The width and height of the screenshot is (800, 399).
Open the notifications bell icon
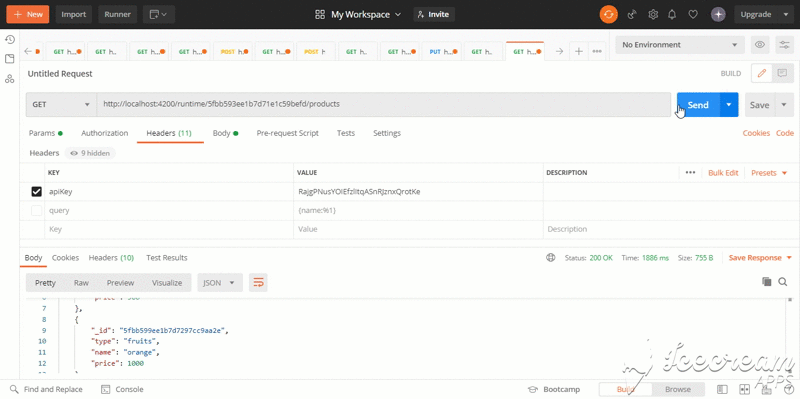tap(672, 14)
